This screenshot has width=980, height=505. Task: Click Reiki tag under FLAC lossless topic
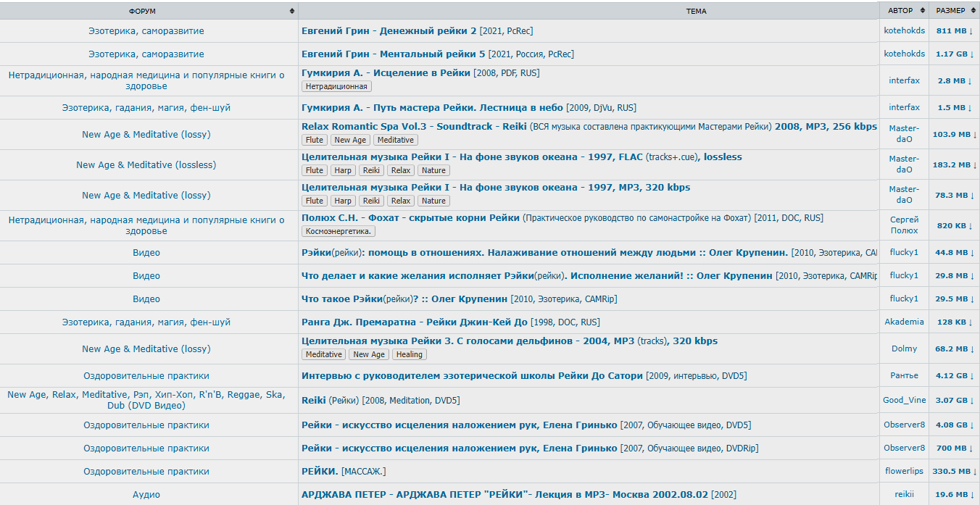pos(372,170)
